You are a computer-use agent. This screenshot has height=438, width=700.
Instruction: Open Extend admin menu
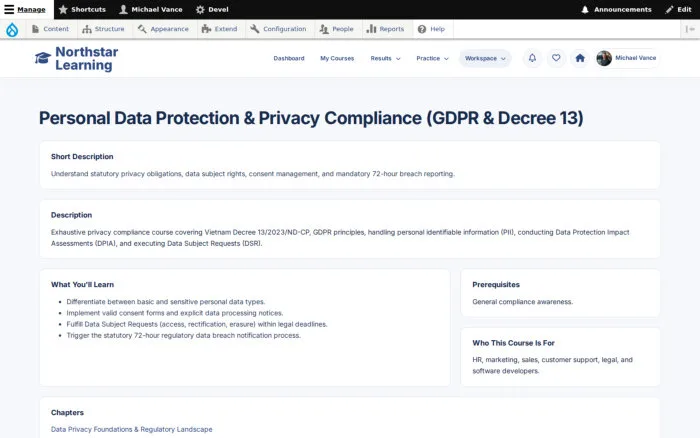pyautogui.click(x=219, y=29)
